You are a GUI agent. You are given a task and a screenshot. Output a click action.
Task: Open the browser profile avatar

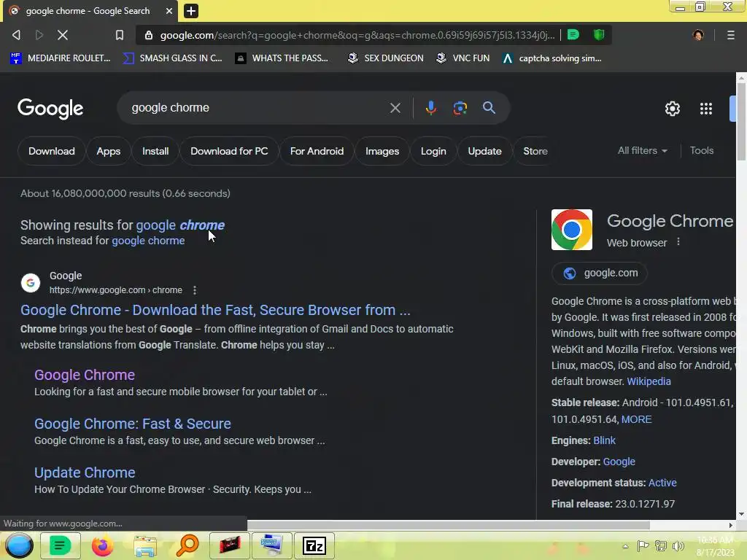click(x=698, y=35)
